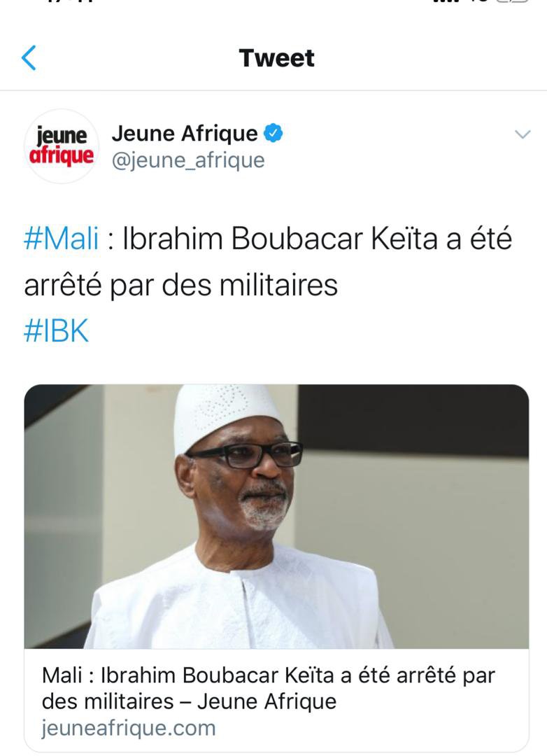Tap the @jeune_afrique handle
The height and width of the screenshot is (756, 547).
[188, 160]
